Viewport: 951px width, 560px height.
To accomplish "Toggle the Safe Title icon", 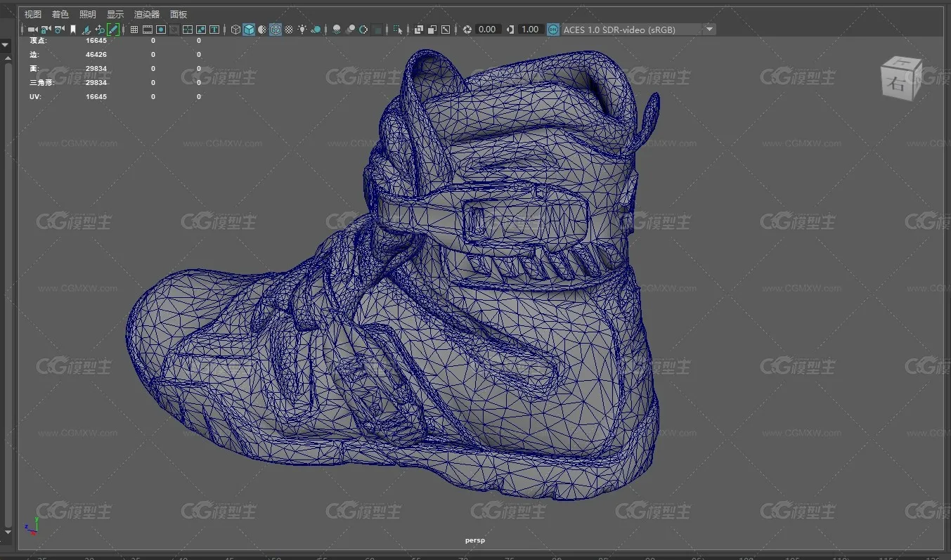I will (x=215, y=30).
